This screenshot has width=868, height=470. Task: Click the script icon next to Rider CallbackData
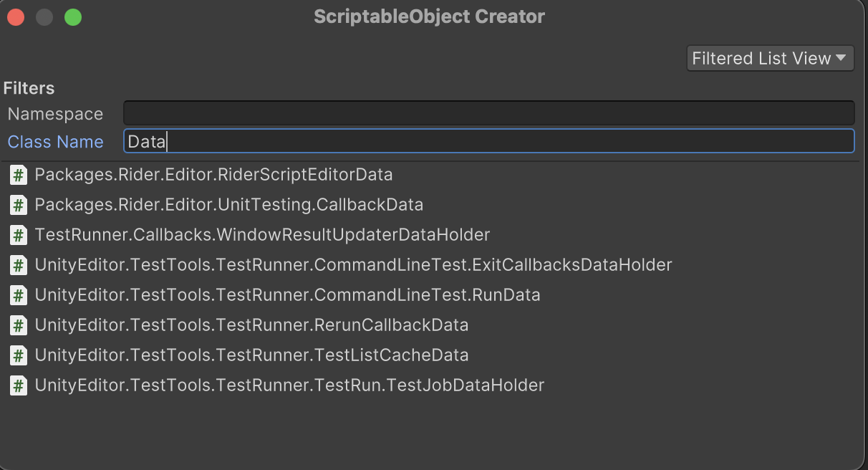pyautogui.click(x=19, y=205)
